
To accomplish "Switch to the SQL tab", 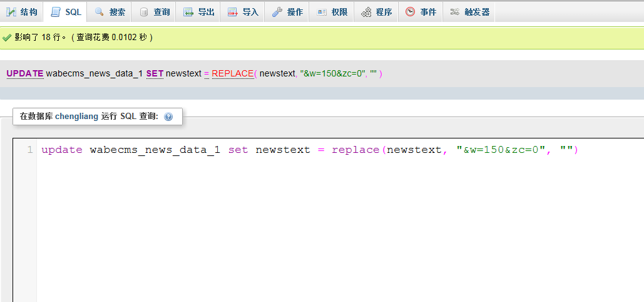I will tap(66, 12).
